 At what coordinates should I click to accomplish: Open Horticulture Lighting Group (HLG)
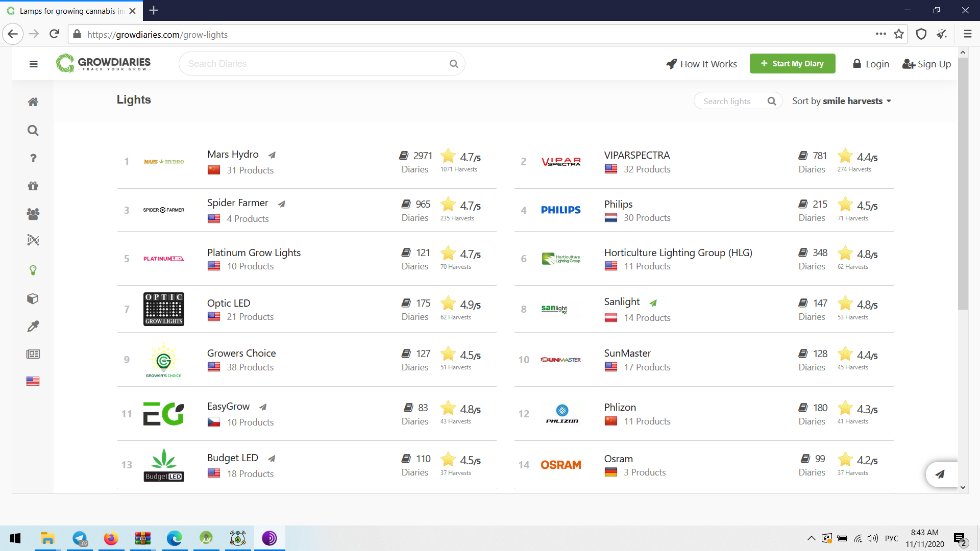pyautogui.click(x=678, y=253)
